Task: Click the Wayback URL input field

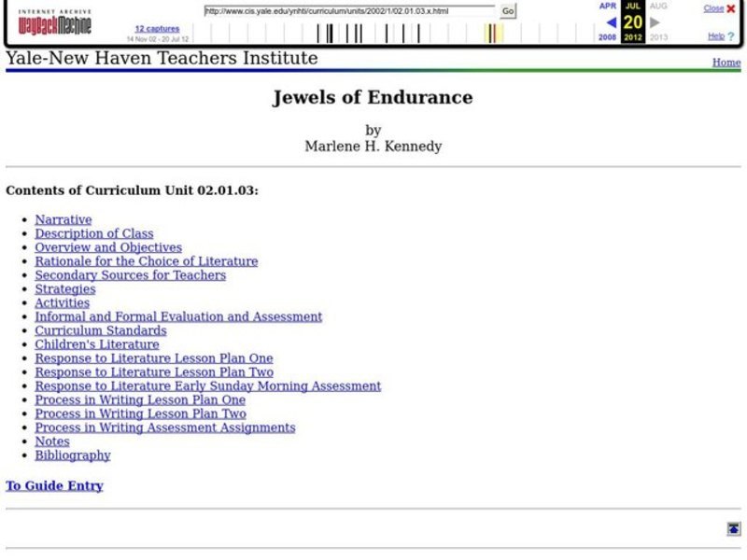Action: coord(349,11)
